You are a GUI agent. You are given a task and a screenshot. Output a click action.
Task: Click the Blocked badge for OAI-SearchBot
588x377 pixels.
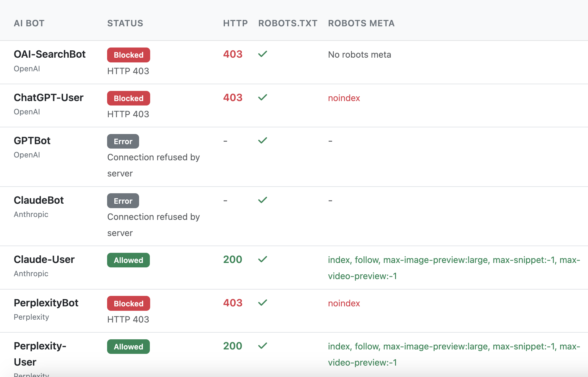point(129,55)
